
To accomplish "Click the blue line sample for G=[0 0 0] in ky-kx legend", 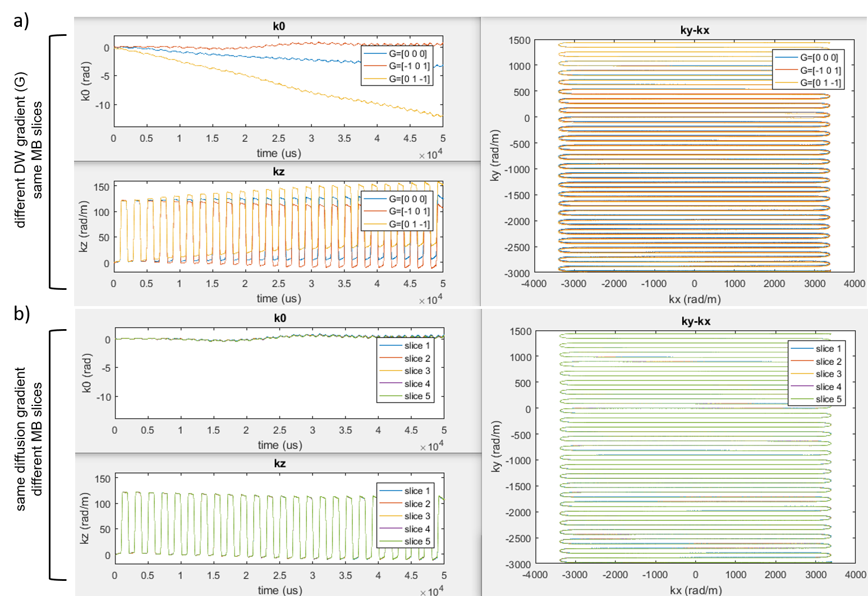I will tap(786, 58).
